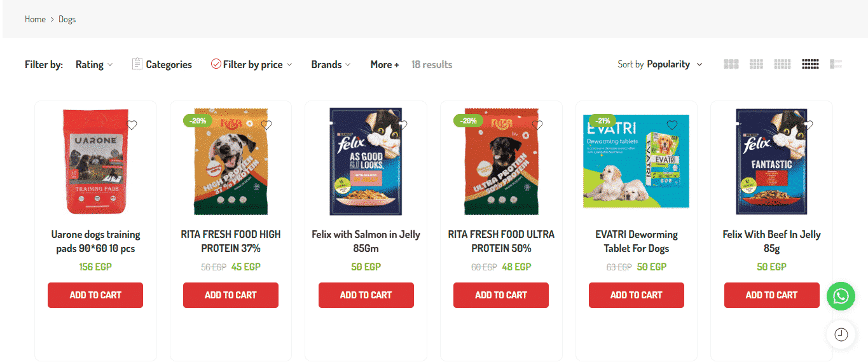Switch to four-column grid view

[x=782, y=64]
